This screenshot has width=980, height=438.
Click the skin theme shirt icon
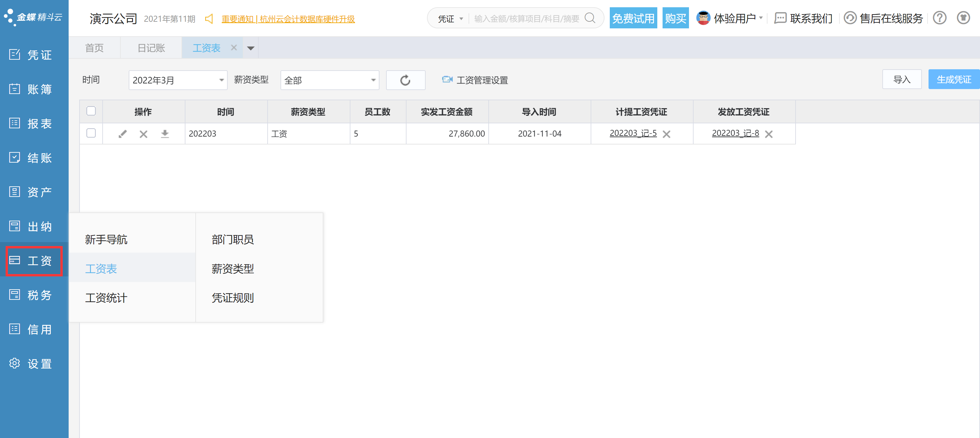[963, 18]
